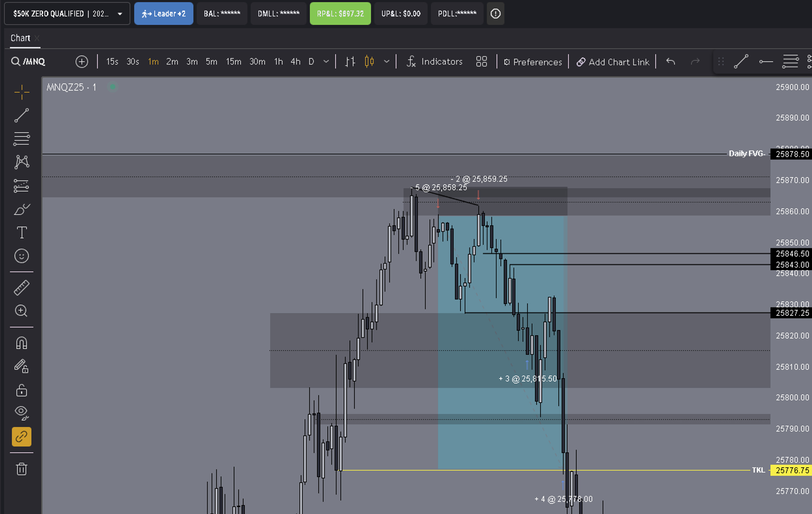Select the Text annotation tool
The width and height of the screenshot is (812, 514).
tap(22, 233)
